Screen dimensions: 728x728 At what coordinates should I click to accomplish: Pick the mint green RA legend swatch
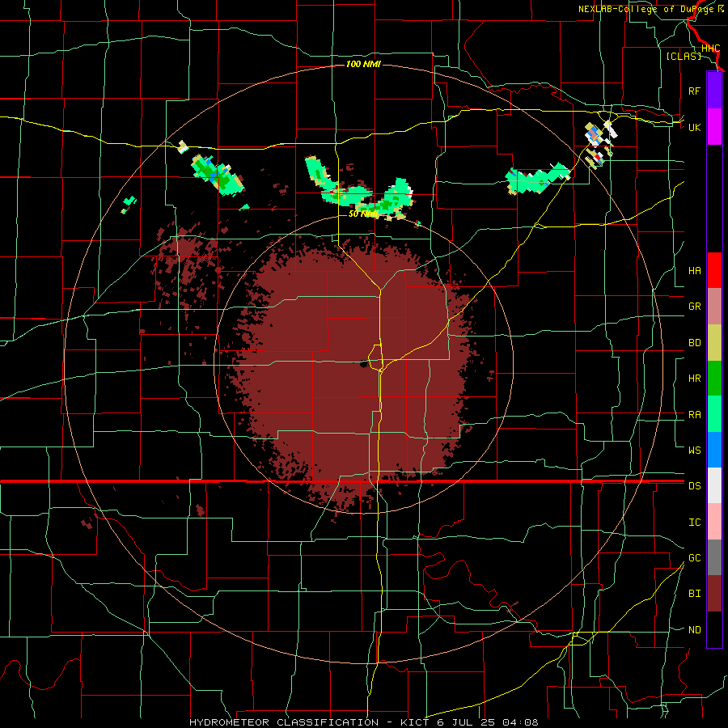[714, 414]
